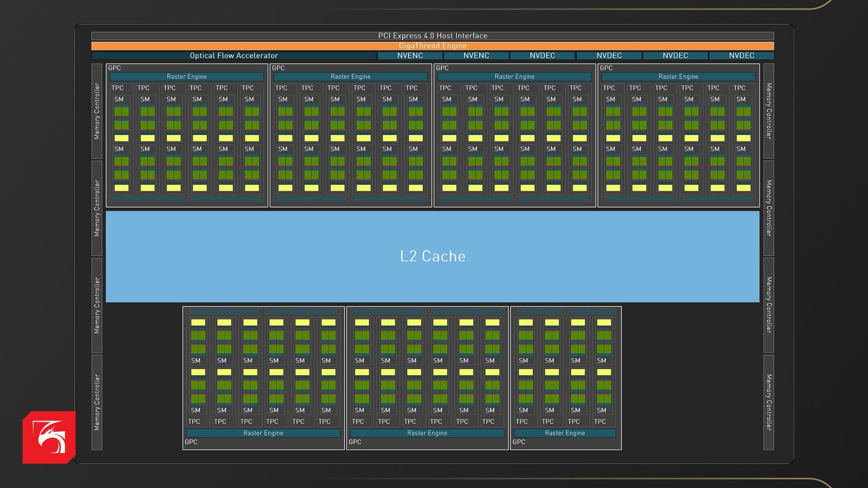
Task: Click the bottom-left Memory Controller block
Action: (x=97, y=402)
